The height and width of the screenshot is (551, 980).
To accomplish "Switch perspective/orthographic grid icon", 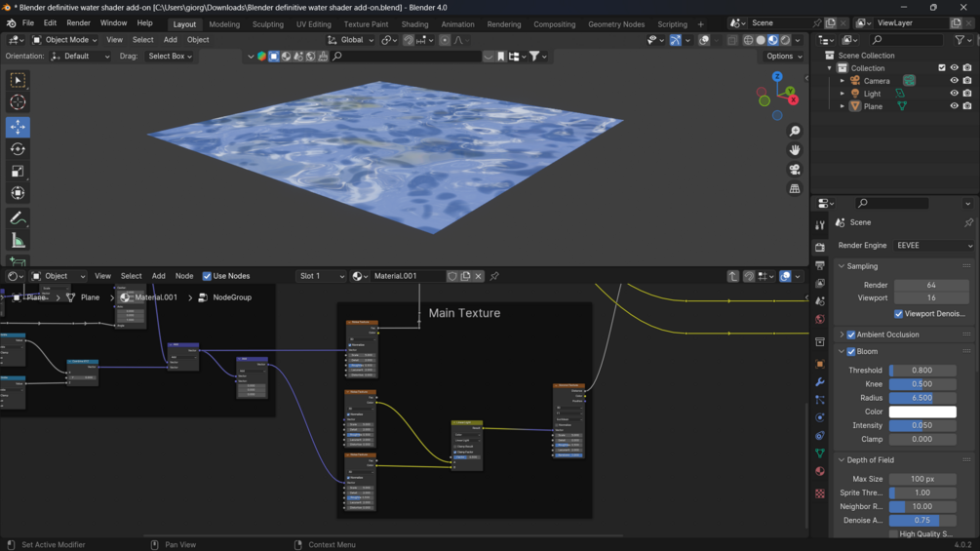I will (795, 188).
